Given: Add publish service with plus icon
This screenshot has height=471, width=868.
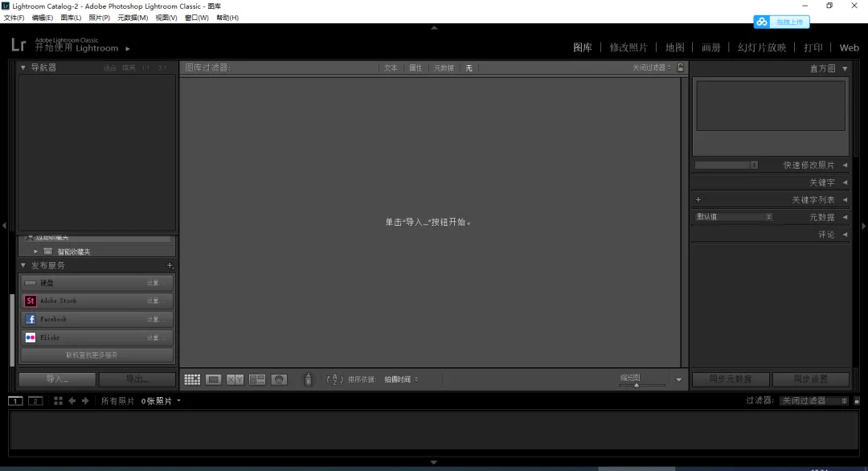Looking at the screenshot, I should point(170,266).
